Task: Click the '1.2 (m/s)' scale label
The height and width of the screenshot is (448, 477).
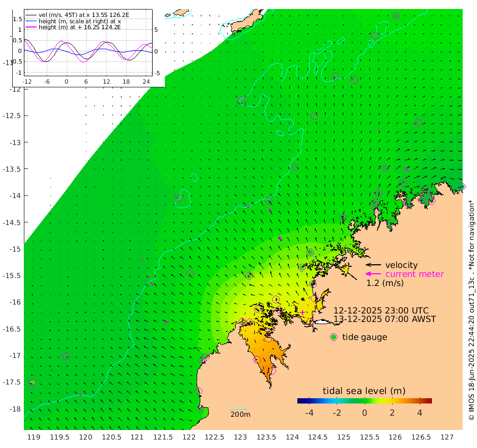Action: (x=385, y=283)
